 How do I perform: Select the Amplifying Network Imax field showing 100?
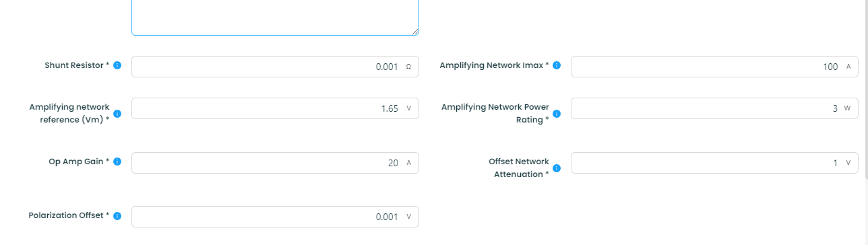(714, 67)
